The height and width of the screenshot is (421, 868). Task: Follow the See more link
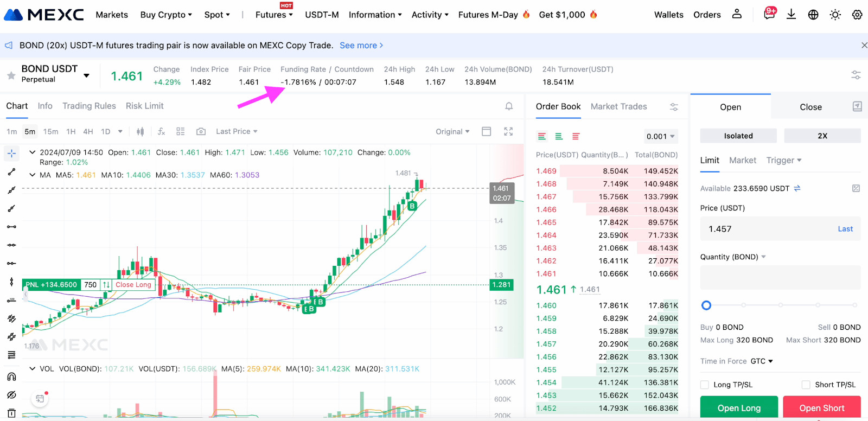361,46
